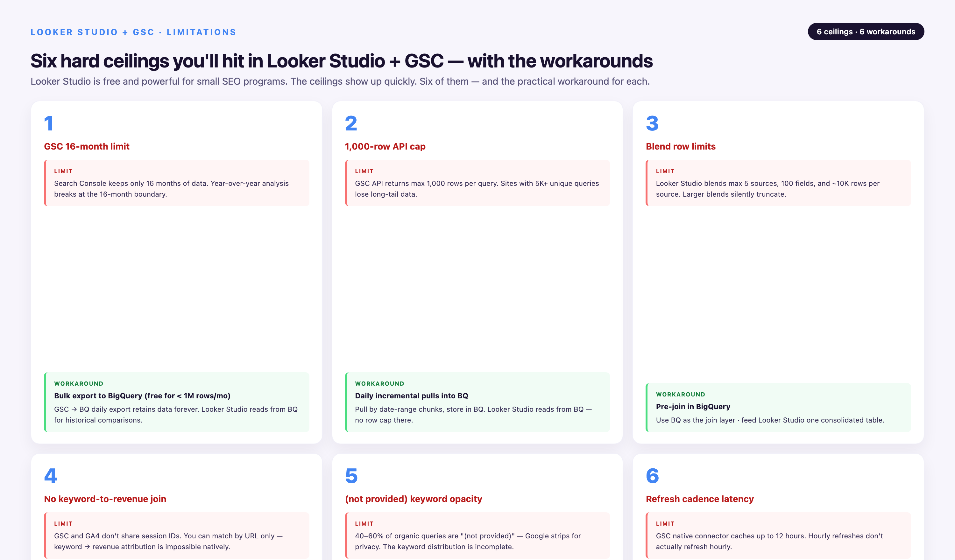Click the large number 5 on fifth card
The image size is (955, 560).
click(x=351, y=475)
